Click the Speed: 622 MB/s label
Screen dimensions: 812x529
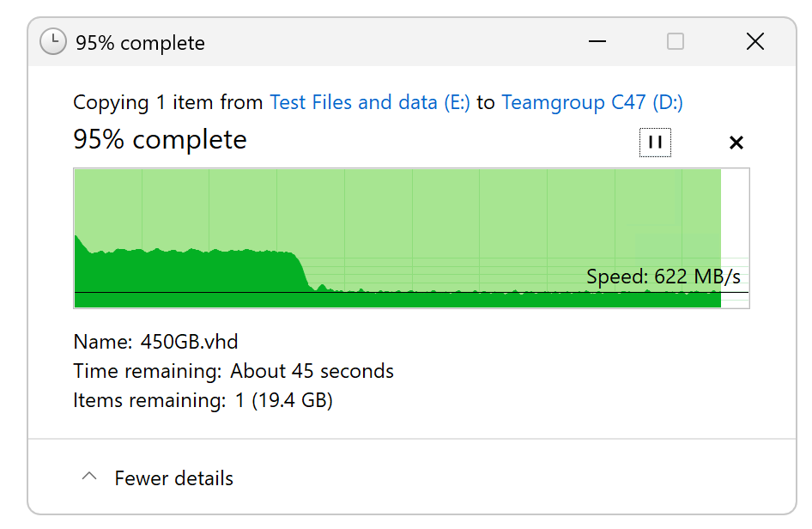(x=663, y=277)
